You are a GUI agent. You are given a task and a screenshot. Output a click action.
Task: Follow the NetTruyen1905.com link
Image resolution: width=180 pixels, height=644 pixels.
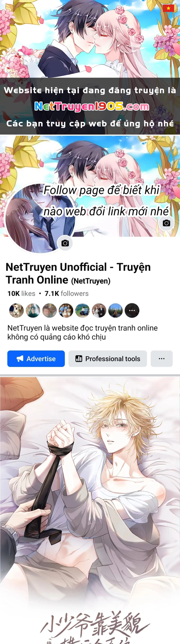(92, 107)
